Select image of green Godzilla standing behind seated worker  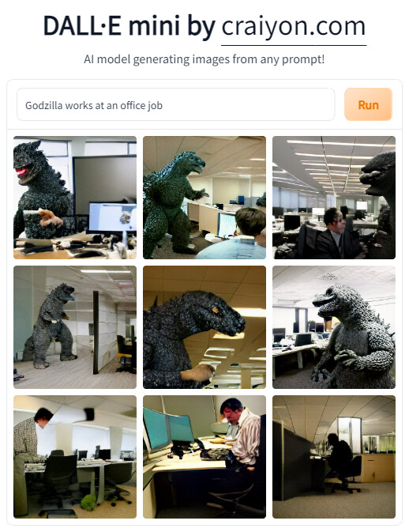coord(204,198)
